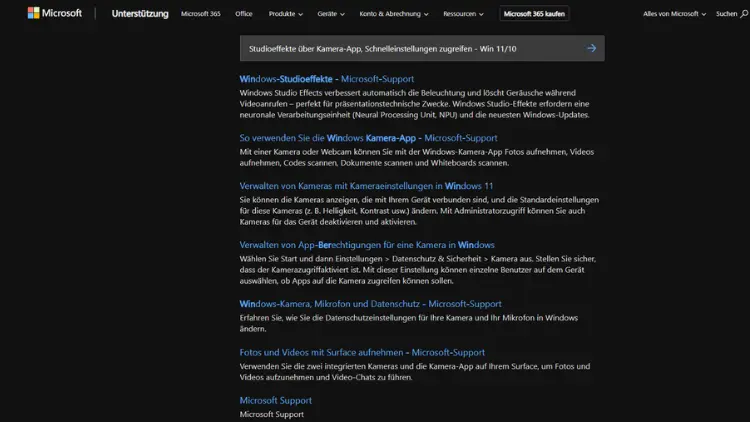Screen dimensions: 750x422
Task: Click text 'Erfahren Sie, wie Sie die Datenschutzeinstellungen'
Action: [x=329, y=318]
